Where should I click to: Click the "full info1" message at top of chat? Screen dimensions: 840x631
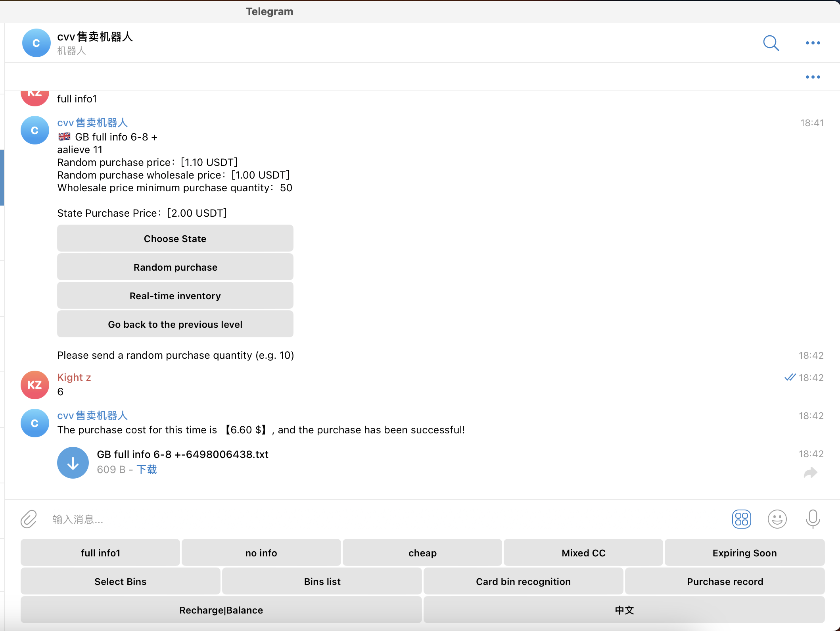pos(77,99)
